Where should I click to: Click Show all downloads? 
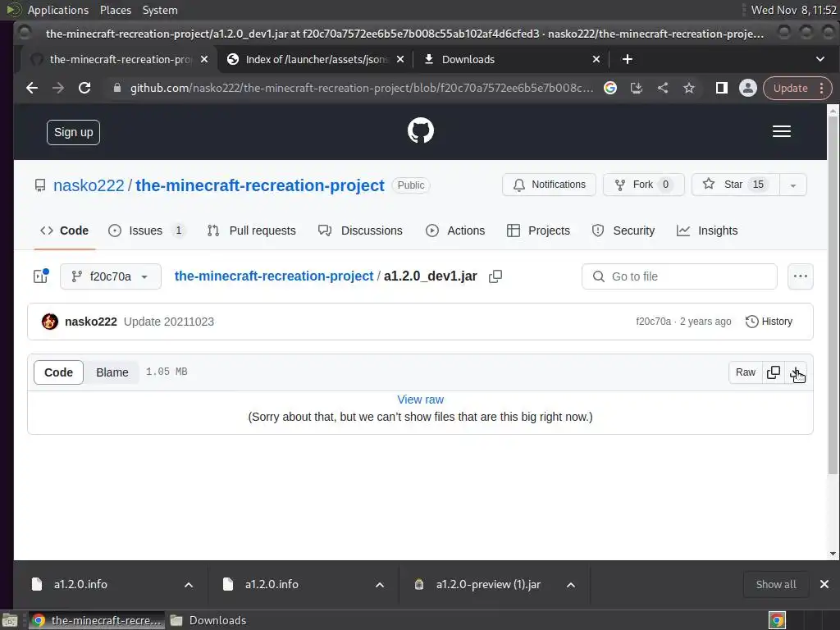click(x=776, y=584)
